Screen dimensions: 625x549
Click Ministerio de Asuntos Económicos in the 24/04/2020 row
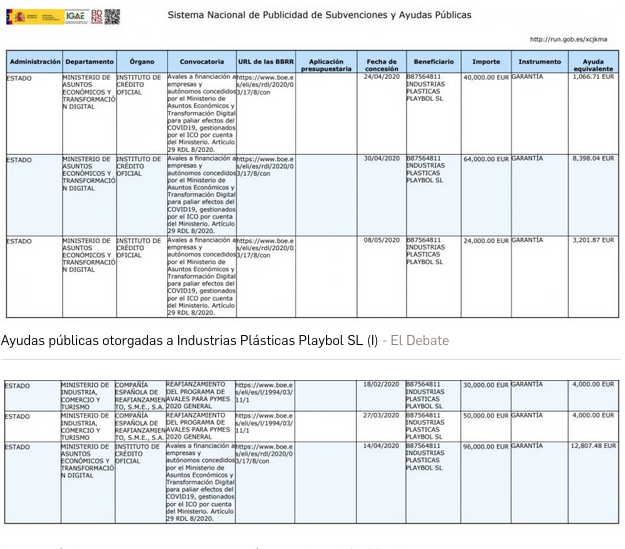coord(89,92)
